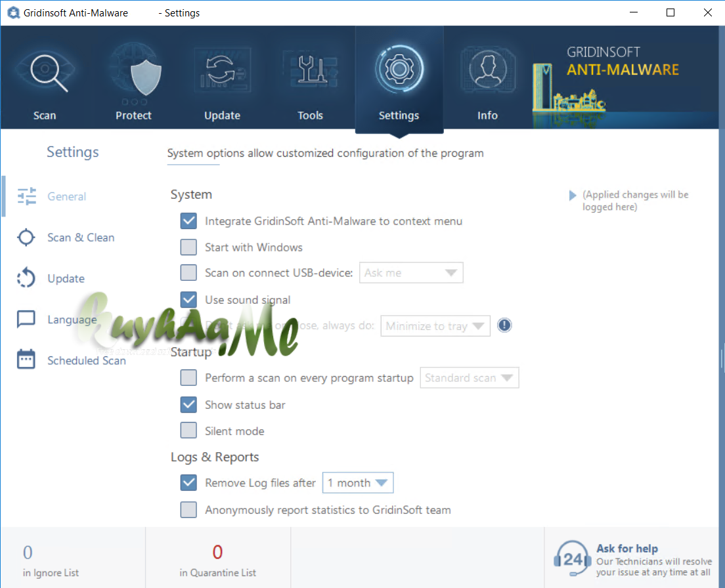Uncheck Show status bar
The image size is (725, 588).
[x=188, y=405]
